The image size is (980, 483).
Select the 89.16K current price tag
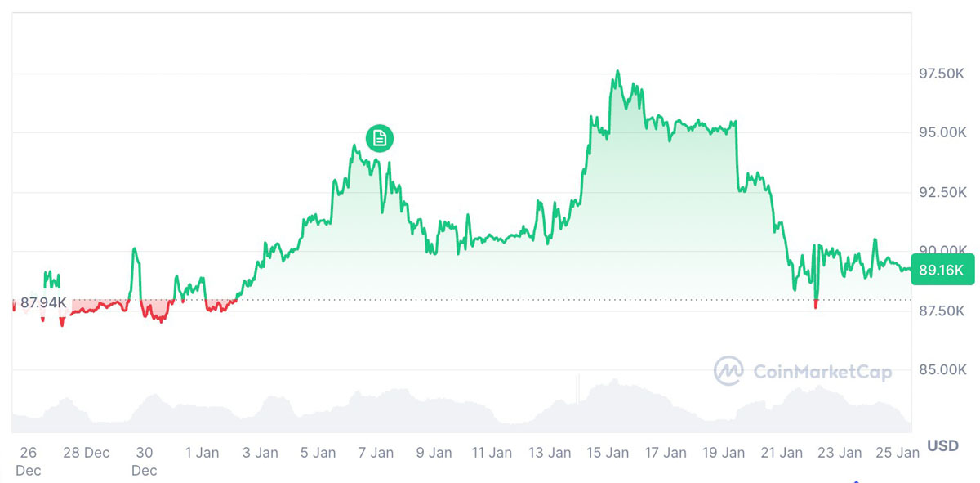943,270
